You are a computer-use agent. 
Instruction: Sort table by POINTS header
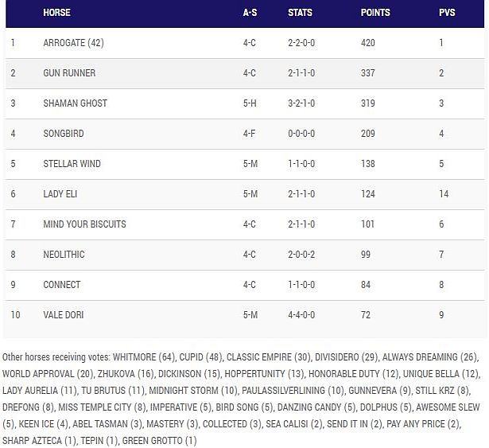coord(375,13)
